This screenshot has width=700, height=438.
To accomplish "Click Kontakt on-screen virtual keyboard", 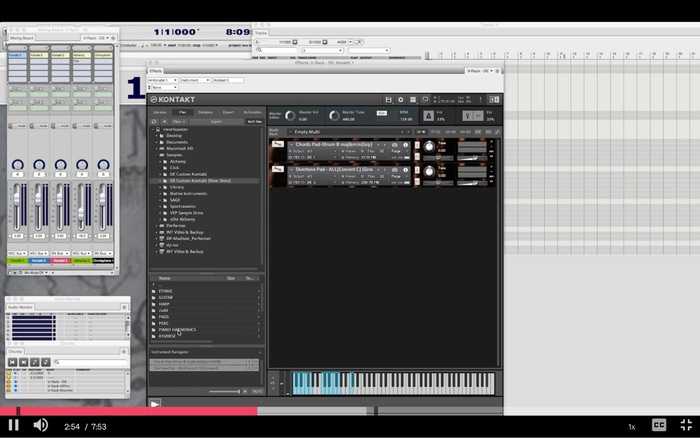I will pyautogui.click(x=393, y=383).
